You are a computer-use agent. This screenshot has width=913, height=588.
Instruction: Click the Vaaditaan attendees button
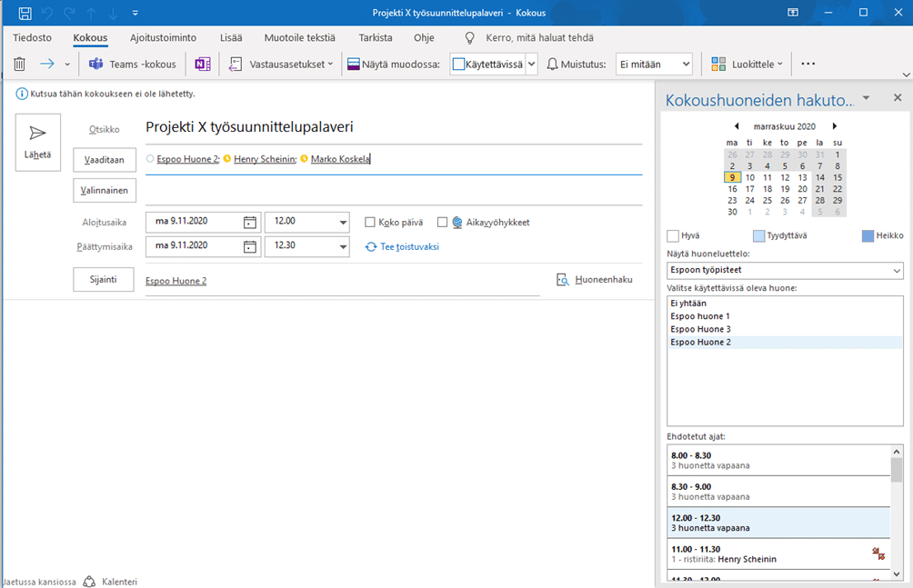point(105,159)
